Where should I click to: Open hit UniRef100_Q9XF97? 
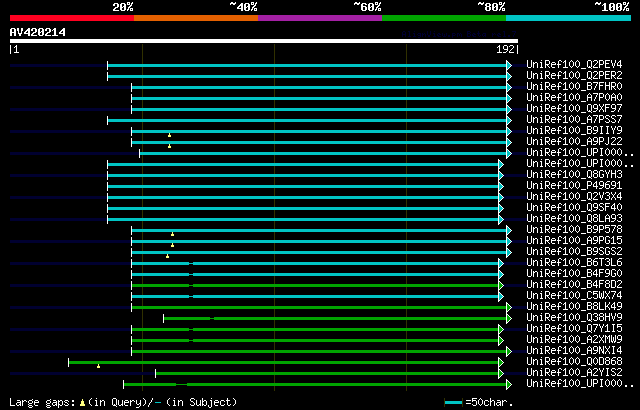(574, 109)
